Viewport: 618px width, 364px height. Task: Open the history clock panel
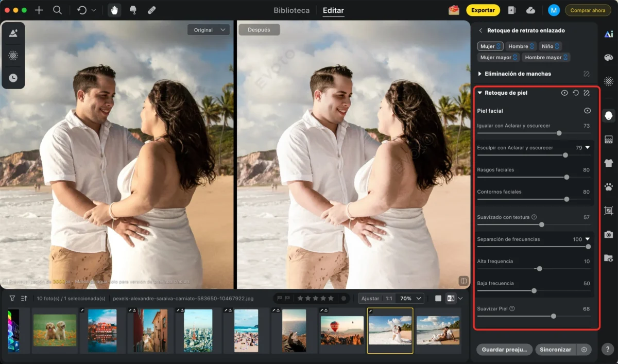pos(13,78)
